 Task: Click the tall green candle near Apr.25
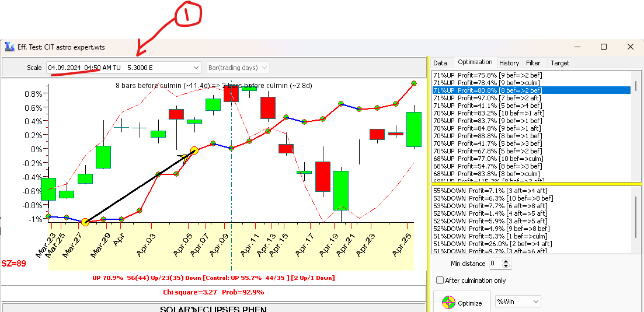(414, 129)
